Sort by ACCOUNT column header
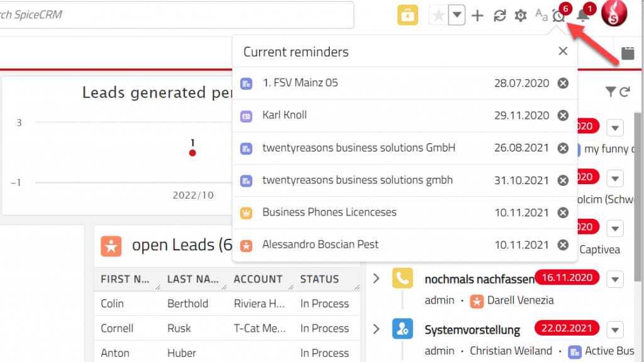Image resolution: width=644 pixels, height=362 pixels. point(258,279)
